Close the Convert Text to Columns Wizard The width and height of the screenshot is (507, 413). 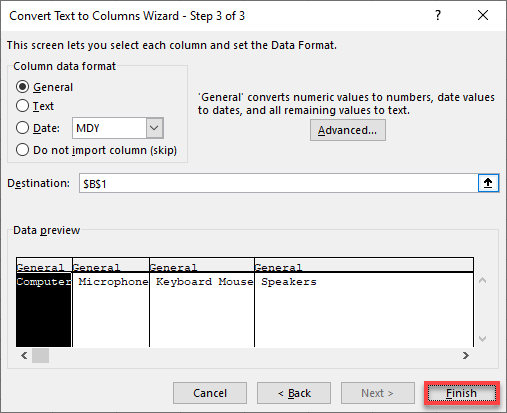483,15
